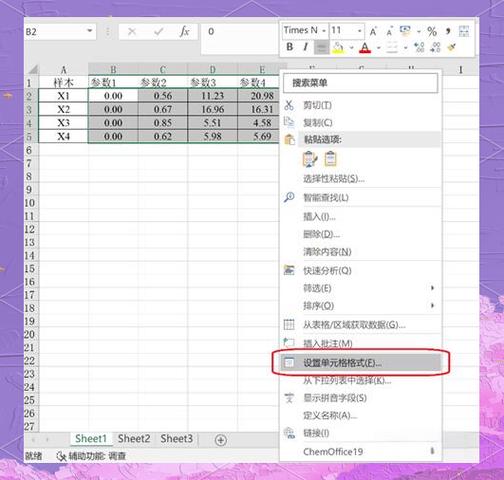Open font color dropdown arrow

(379, 48)
